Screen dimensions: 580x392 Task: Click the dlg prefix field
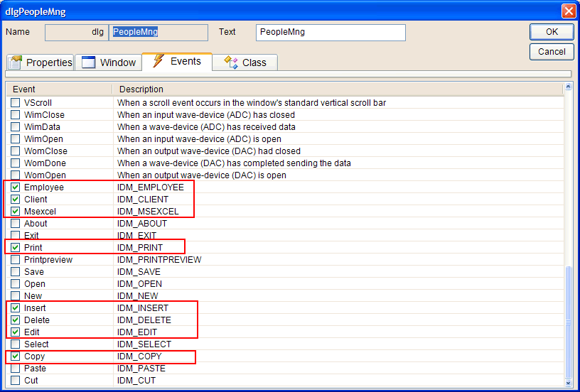77,33
